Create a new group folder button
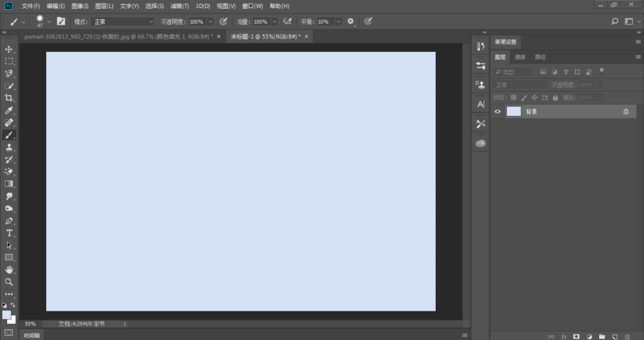 (602, 336)
